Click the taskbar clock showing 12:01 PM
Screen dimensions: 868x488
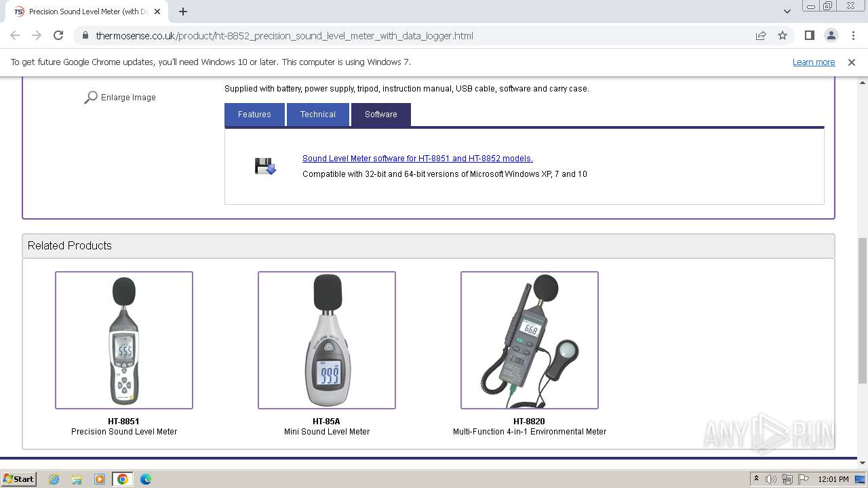click(x=833, y=479)
